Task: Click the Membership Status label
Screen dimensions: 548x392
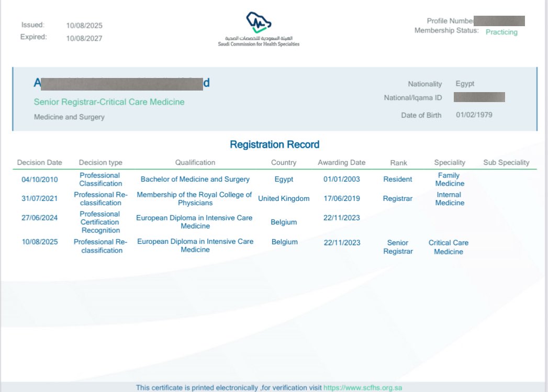Action: [x=446, y=30]
